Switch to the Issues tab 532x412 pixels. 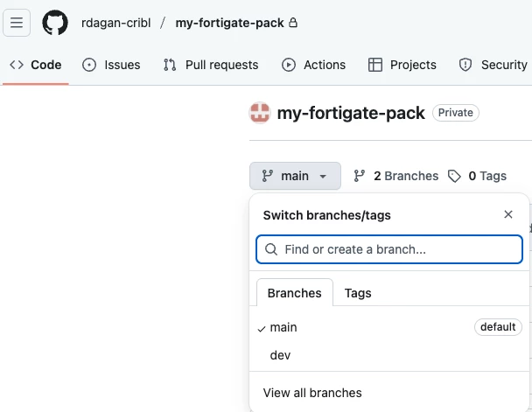pyautogui.click(x=111, y=65)
